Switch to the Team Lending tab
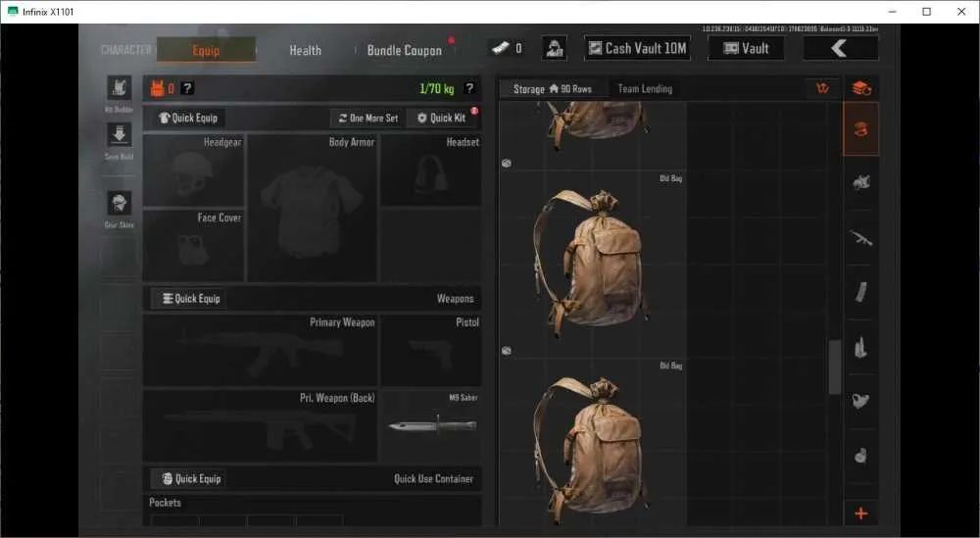980x538 pixels. pos(645,89)
